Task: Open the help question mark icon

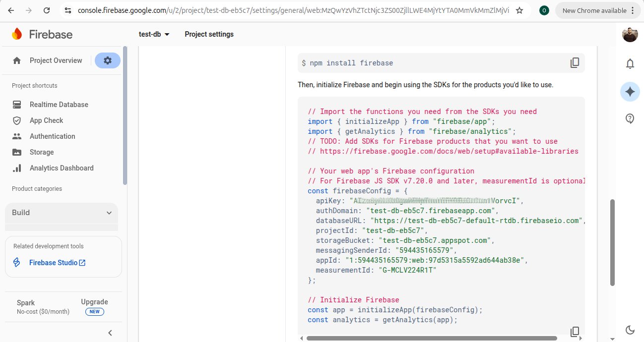Action: click(630, 118)
